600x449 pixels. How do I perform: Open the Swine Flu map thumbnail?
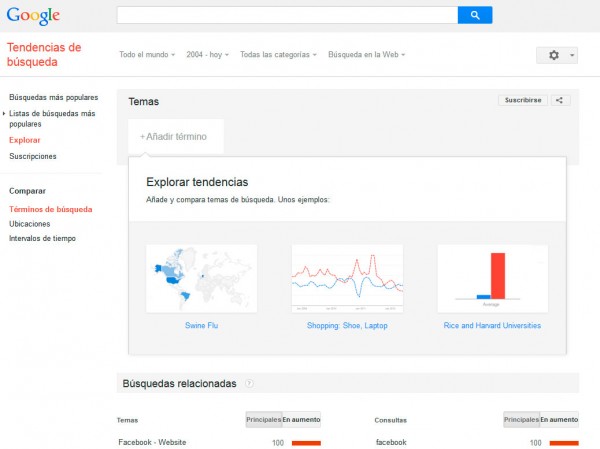click(201, 278)
